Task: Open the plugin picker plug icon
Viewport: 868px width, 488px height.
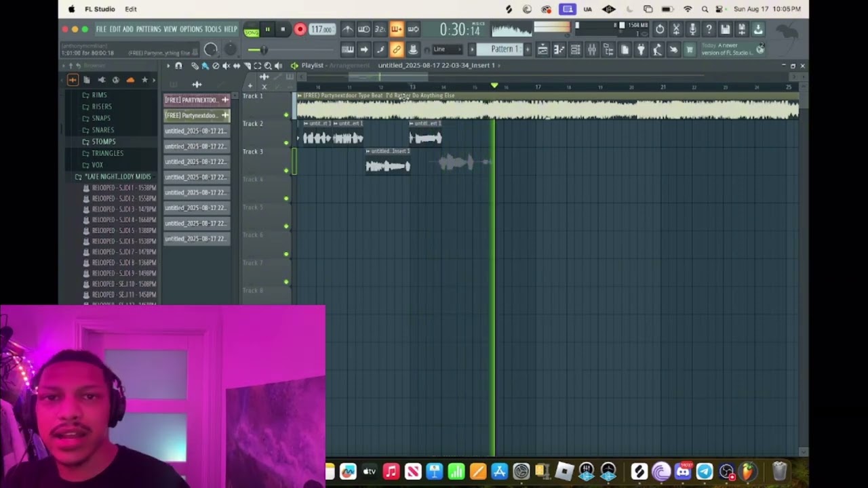Action: [641, 49]
